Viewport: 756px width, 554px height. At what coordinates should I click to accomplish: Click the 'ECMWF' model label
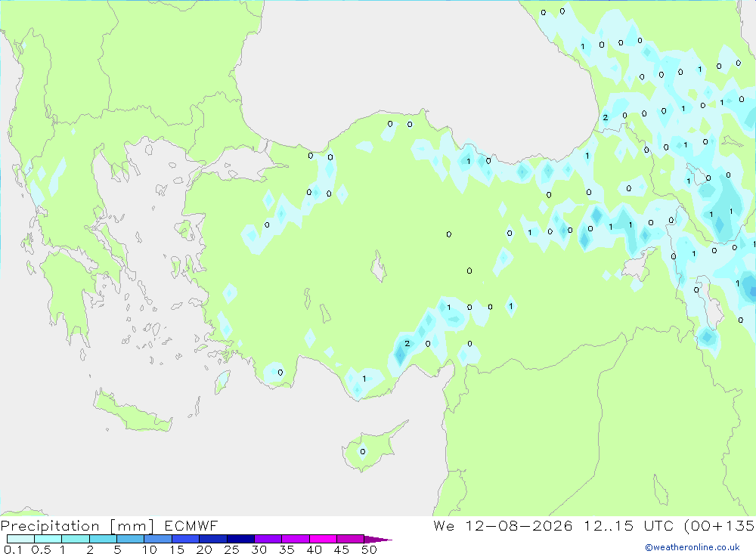(191, 525)
